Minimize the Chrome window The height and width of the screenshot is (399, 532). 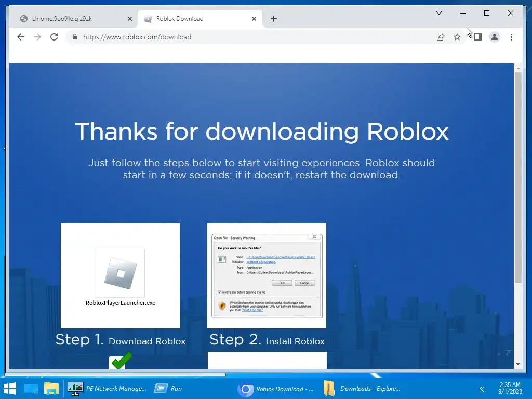point(463,13)
